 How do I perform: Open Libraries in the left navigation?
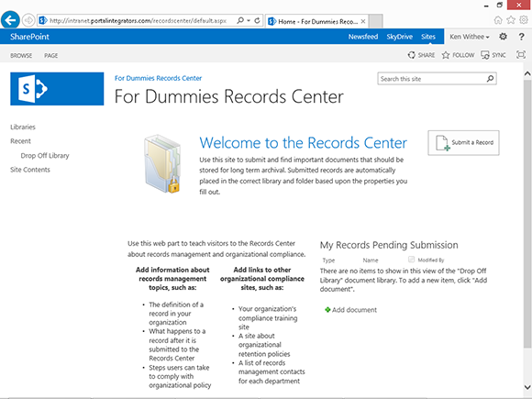[23, 127]
